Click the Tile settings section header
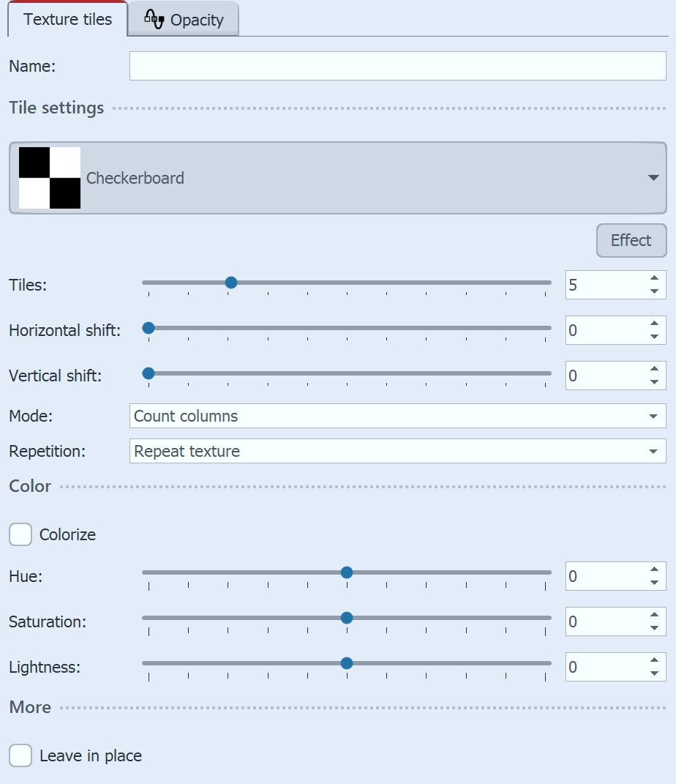This screenshot has width=676, height=784. point(56,108)
